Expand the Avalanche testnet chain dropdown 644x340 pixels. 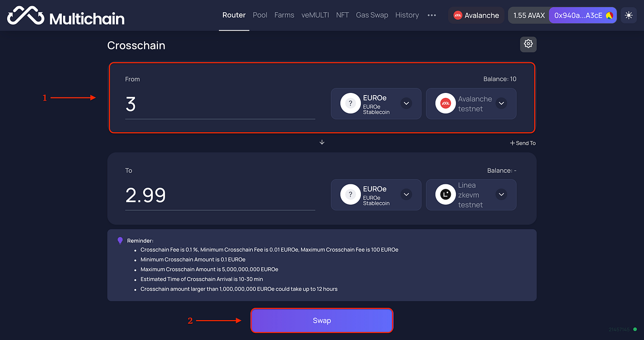pyautogui.click(x=501, y=103)
